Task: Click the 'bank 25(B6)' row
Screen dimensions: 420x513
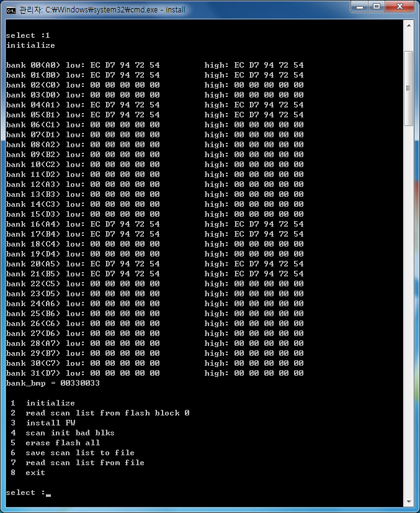Action: coord(154,314)
